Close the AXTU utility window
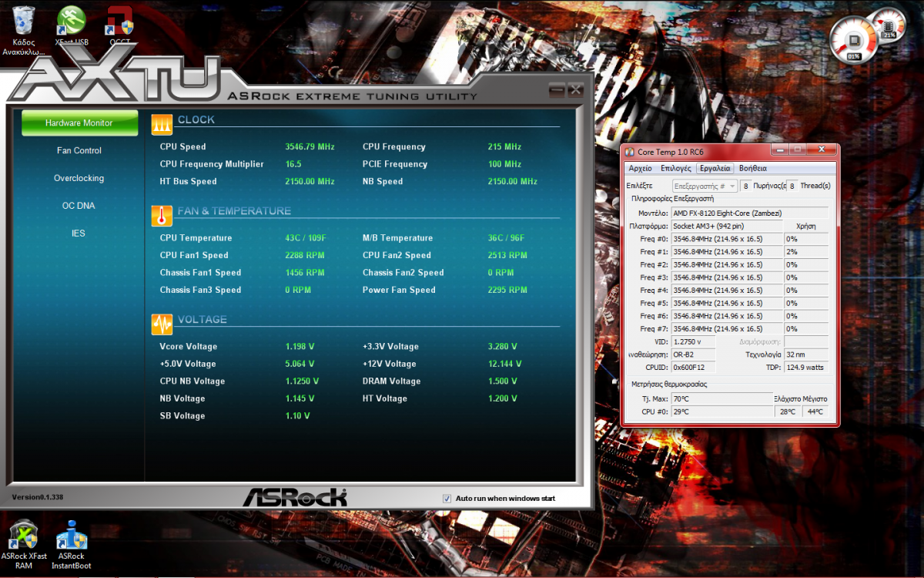The image size is (924, 578). click(574, 90)
